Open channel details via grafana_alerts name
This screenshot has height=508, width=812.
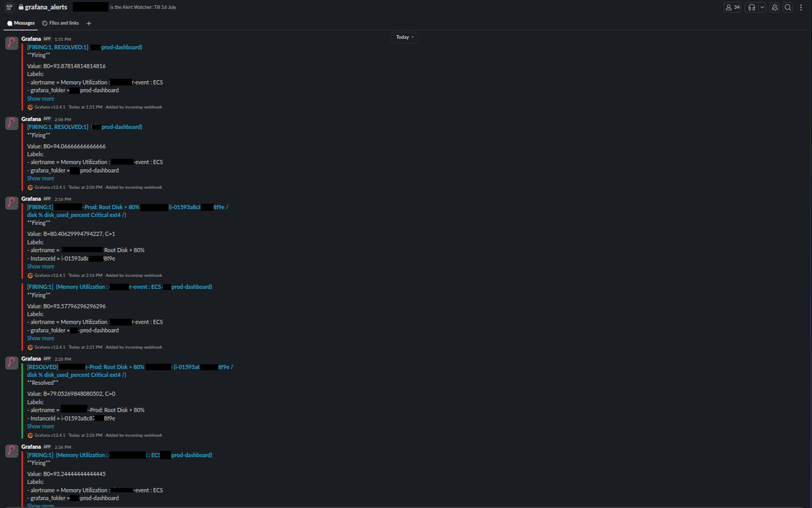(46, 7)
